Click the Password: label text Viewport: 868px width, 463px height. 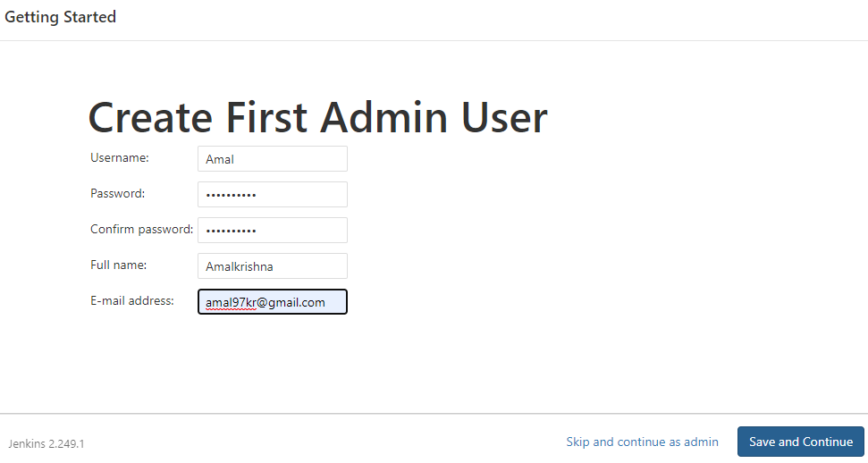point(117,193)
